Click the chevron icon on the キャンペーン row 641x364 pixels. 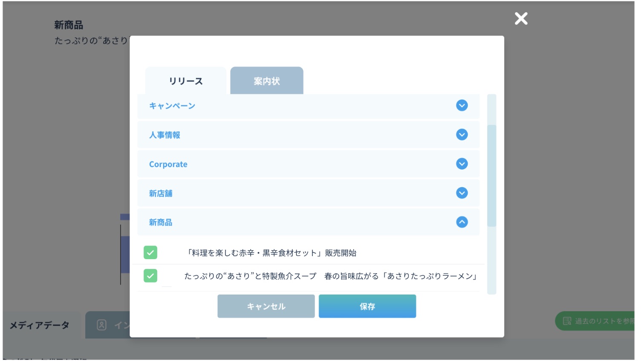(462, 105)
